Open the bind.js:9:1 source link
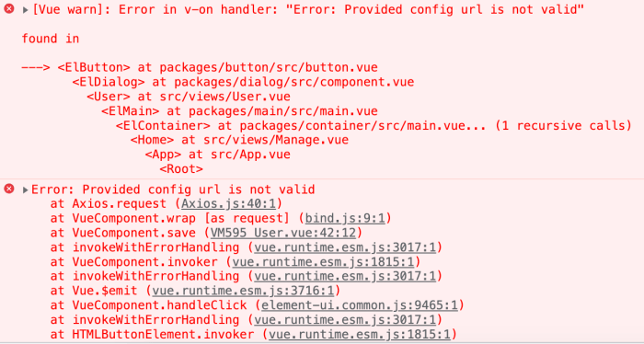 pos(345,218)
